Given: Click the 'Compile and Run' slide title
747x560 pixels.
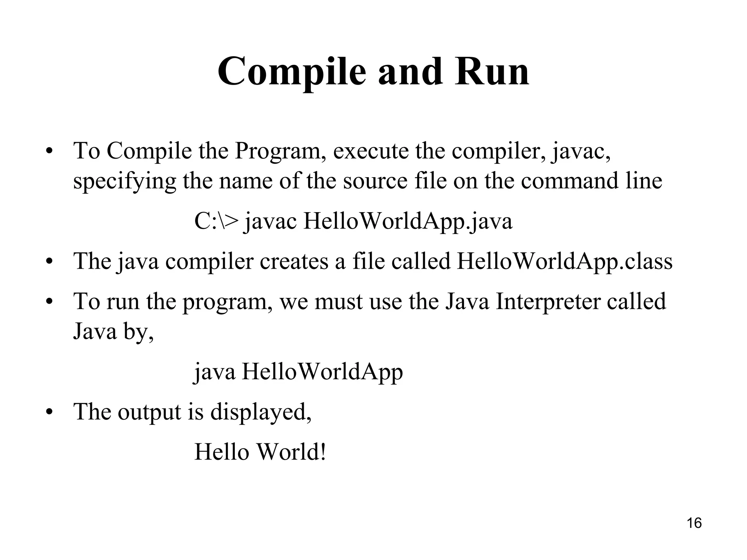Looking at the screenshot, I should point(373,71).
